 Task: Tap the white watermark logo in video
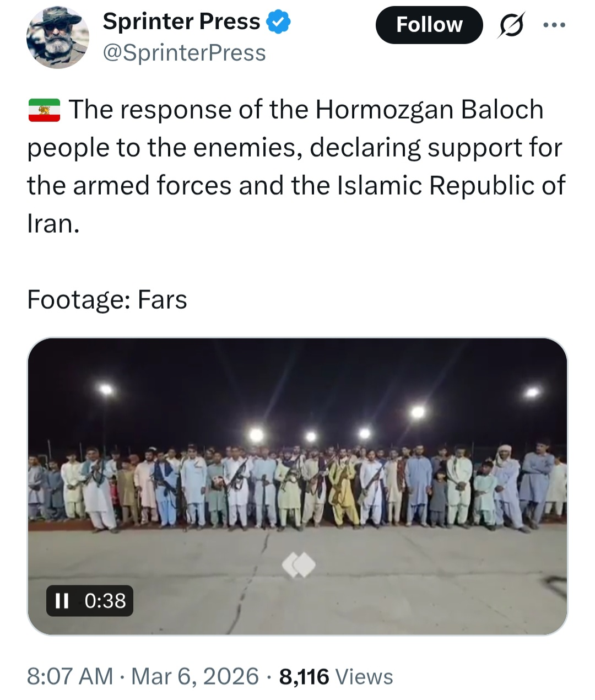click(x=299, y=565)
